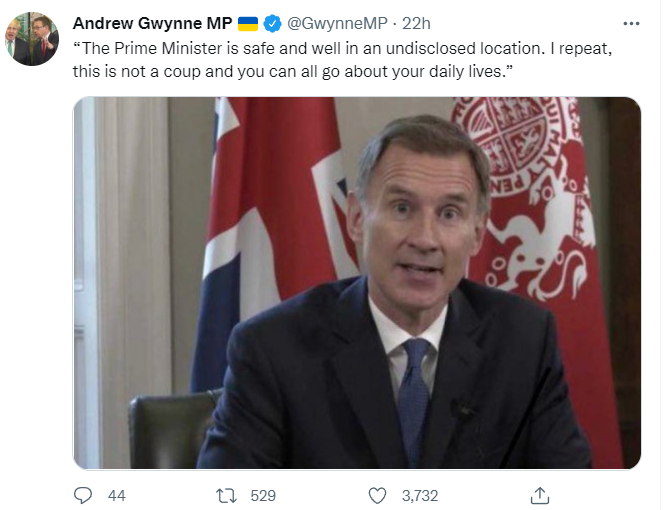Like the tweet with the heart icon
Viewport: 664px width, 510px height.
click(377, 495)
